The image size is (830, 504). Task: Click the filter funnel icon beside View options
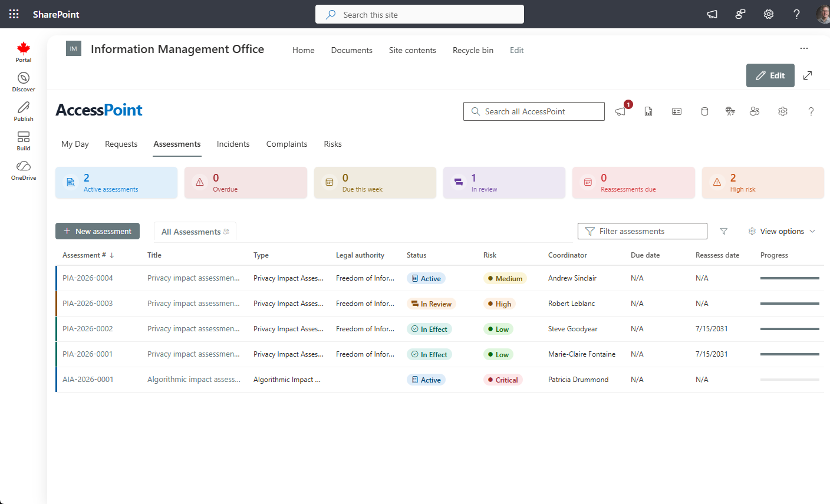coord(724,232)
